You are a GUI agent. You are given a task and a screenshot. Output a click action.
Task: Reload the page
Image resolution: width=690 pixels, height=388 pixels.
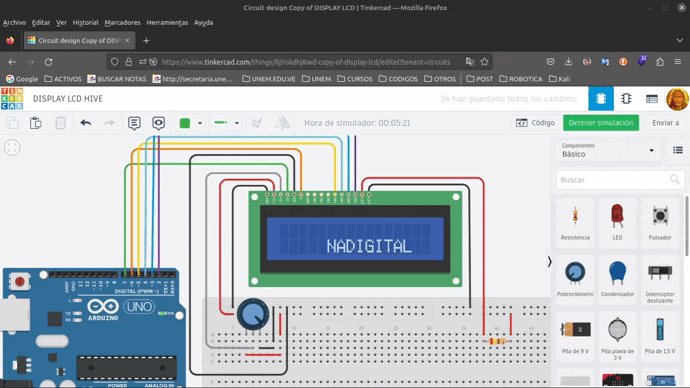[48, 62]
